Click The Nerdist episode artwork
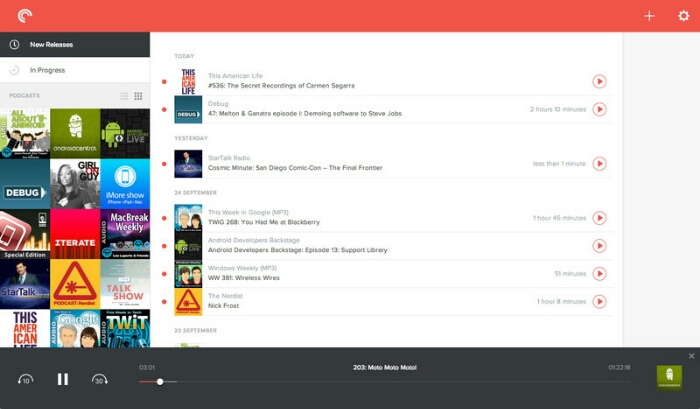This screenshot has height=409, width=700. pyautogui.click(x=188, y=301)
